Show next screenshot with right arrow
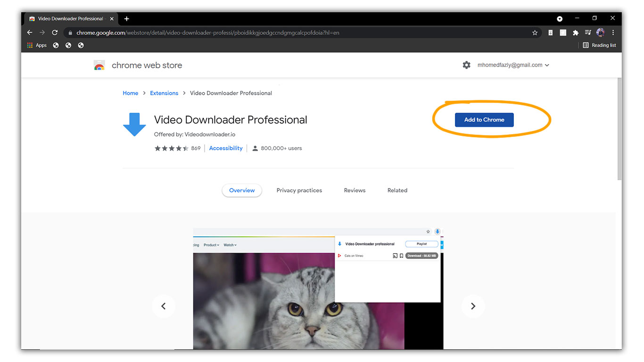Image resolution: width=644 pixels, height=362 pixels. point(473,306)
